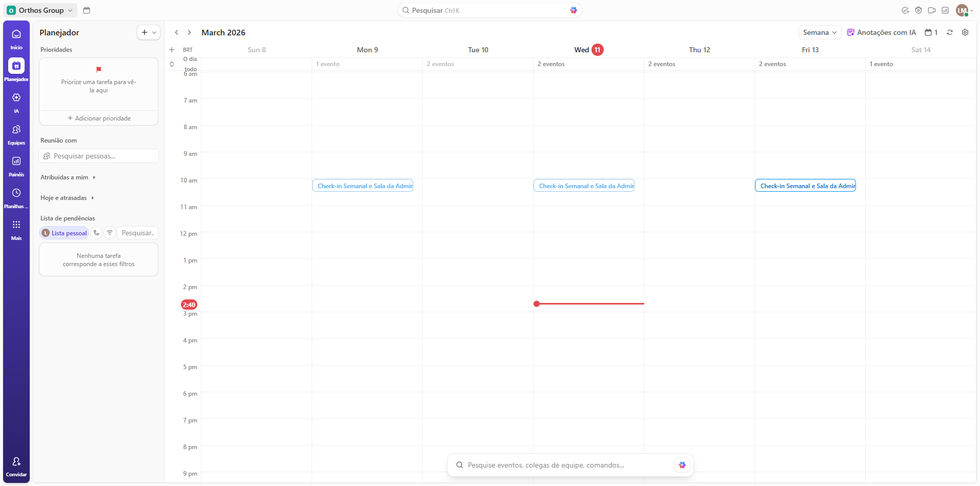Click the calendar sync refresh icon
This screenshot has height=486, width=980.
(x=950, y=32)
